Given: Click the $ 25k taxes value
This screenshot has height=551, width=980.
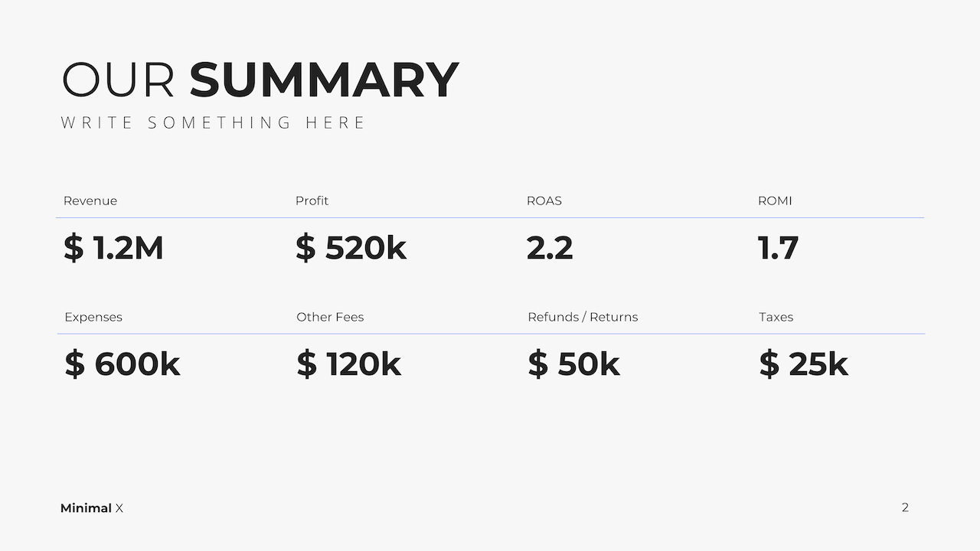Looking at the screenshot, I should pyautogui.click(x=804, y=364).
